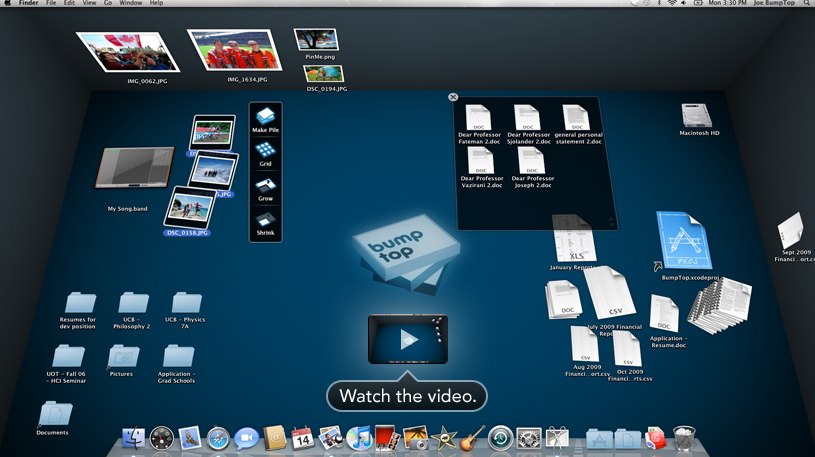This screenshot has height=457, width=815.
Task: Select the cyclists photo in the selection
Action: pyautogui.click(x=213, y=132)
